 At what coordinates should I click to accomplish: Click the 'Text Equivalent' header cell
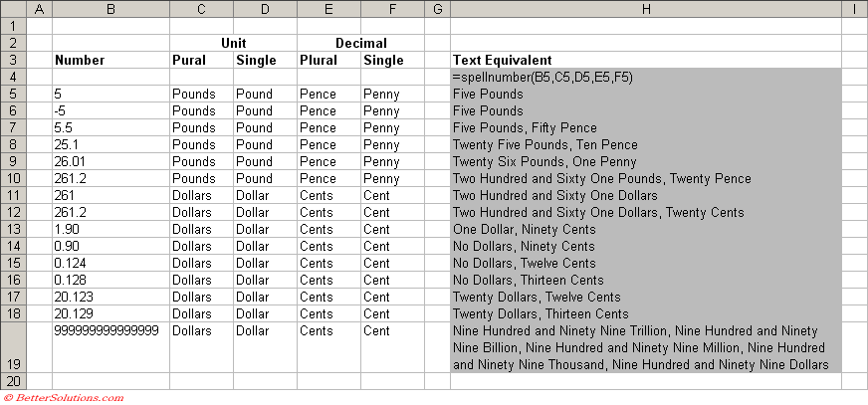click(645, 60)
